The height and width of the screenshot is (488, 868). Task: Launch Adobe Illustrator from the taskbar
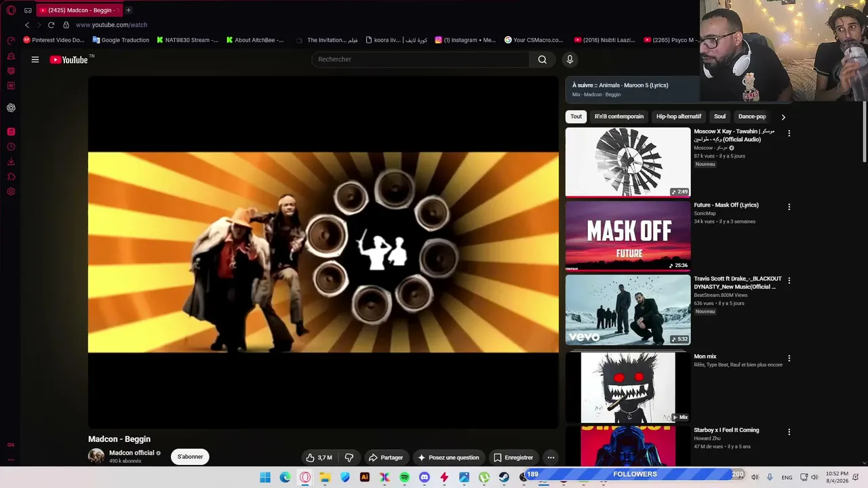point(365,478)
